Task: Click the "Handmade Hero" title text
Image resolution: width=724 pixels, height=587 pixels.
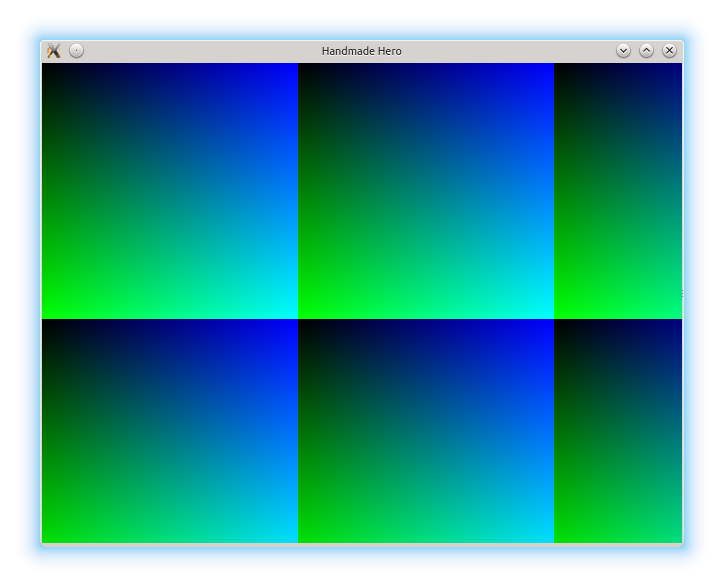Action: click(x=361, y=51)
